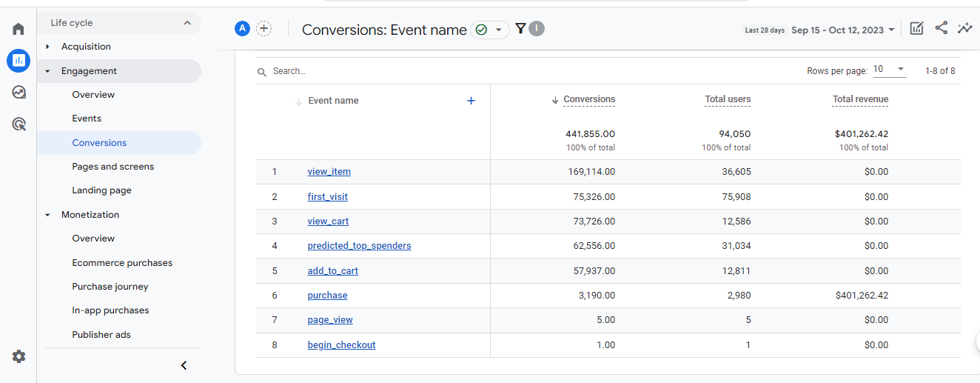Share this report icon

point(941,28)
